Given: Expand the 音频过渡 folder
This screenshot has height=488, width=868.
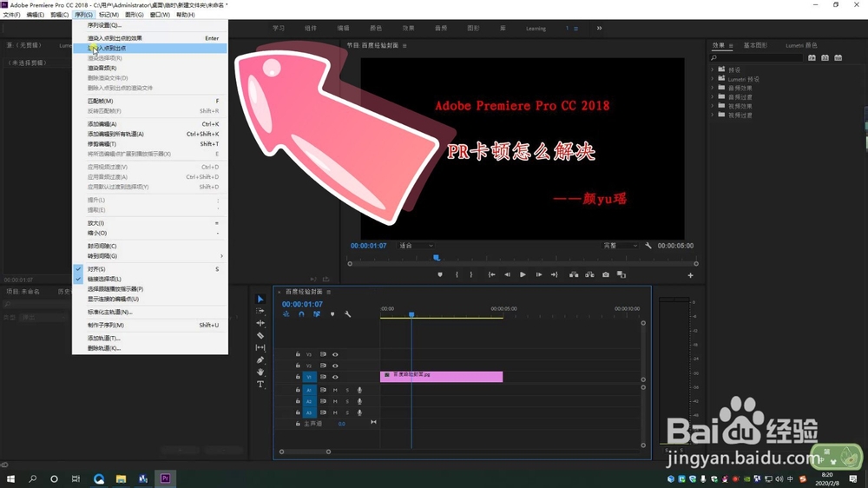Looking at the screenshot, I should click(x=713, y=97).
